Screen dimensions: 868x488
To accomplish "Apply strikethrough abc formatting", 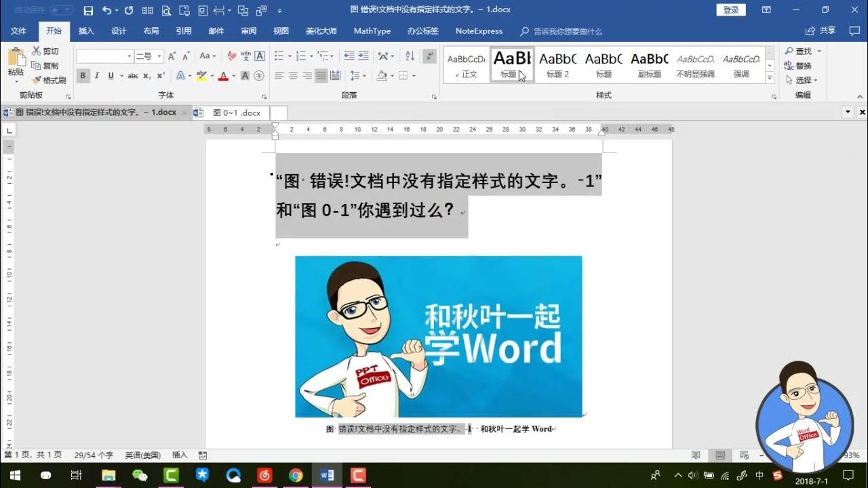I will point(133,76).
